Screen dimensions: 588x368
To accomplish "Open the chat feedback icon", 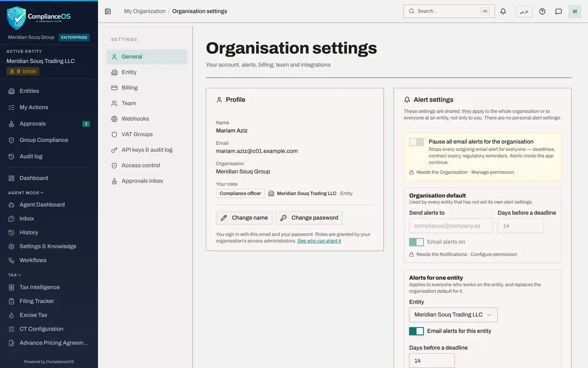I will click(x=559, y=11).
